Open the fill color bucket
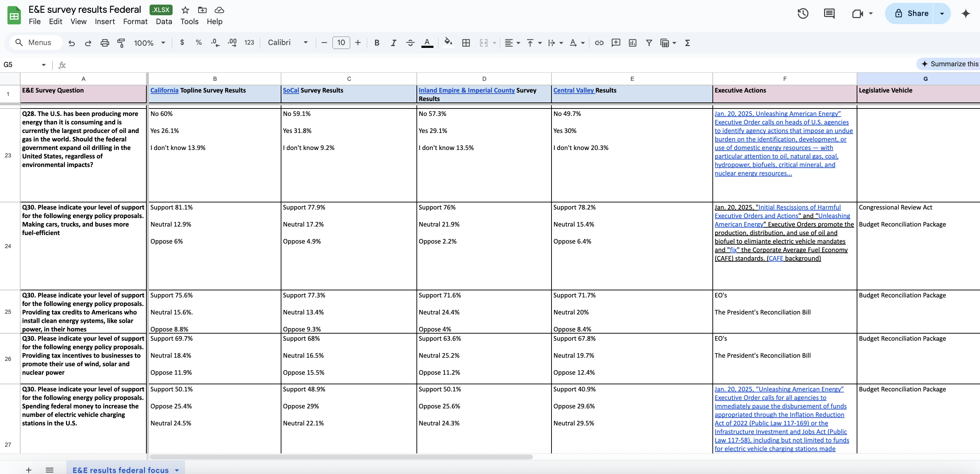This screenshot has height=474, width=980. (x=448, y=42)
